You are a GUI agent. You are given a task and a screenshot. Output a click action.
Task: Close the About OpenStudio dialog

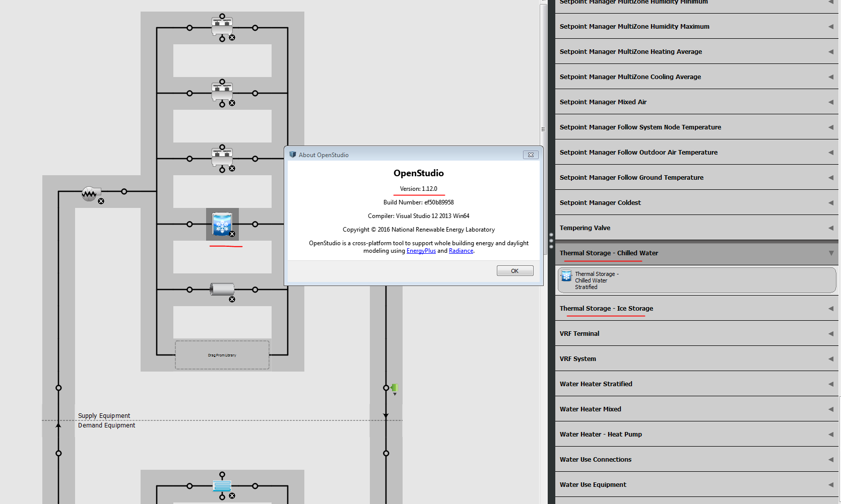click(531, 155)
